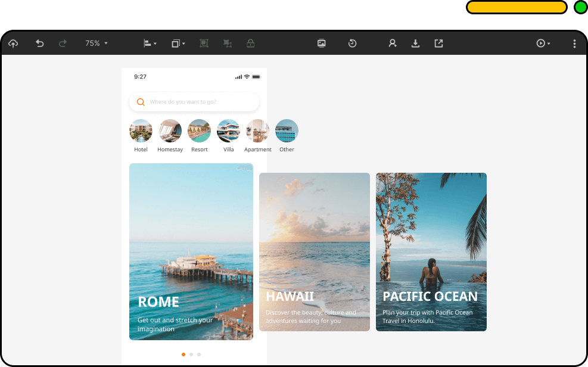Open the image gallery icon in toolbar
Image resolution: width=588 pixels, height=367 pixels.
[322, 43]
